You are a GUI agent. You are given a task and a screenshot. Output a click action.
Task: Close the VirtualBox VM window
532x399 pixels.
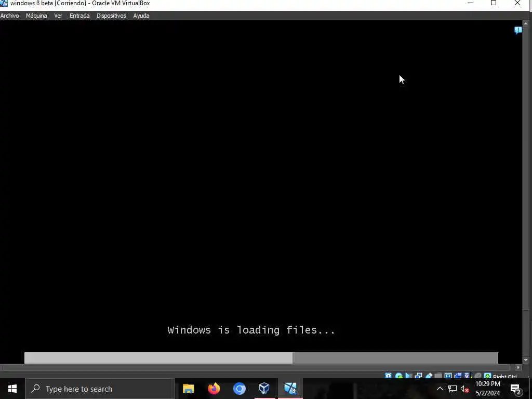[517, 3]
